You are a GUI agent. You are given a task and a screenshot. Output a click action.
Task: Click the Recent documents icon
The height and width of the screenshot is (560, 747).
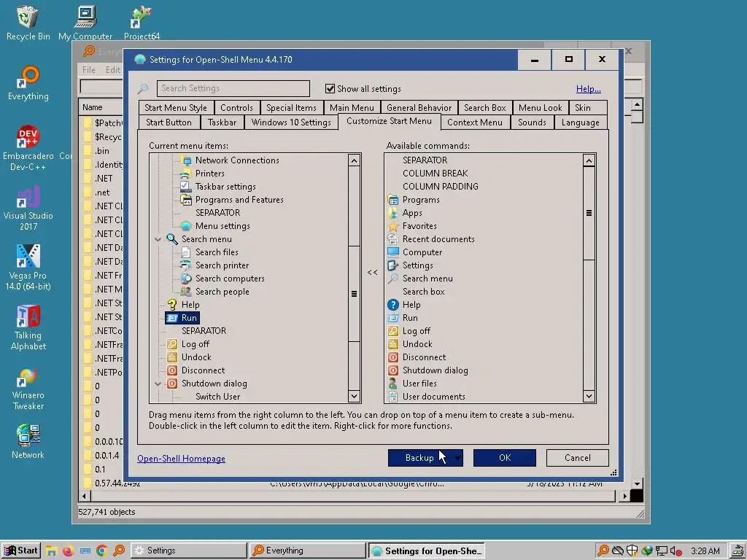pos(393,239)
